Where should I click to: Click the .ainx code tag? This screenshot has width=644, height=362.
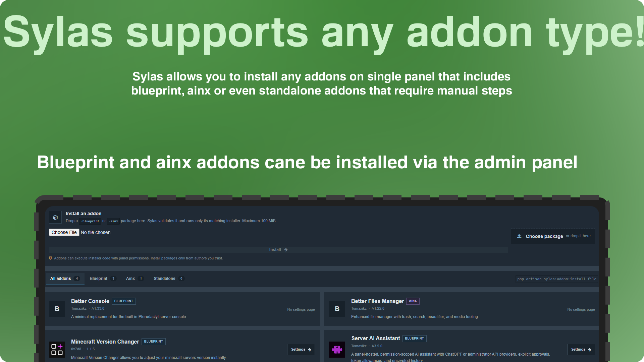pyautogui.click(x=113, y=221)
